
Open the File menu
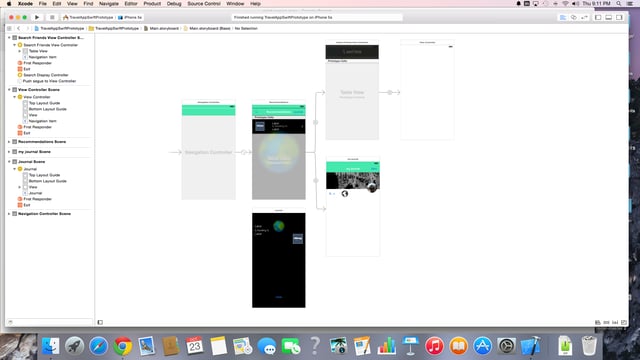click(x=42, y=4)
